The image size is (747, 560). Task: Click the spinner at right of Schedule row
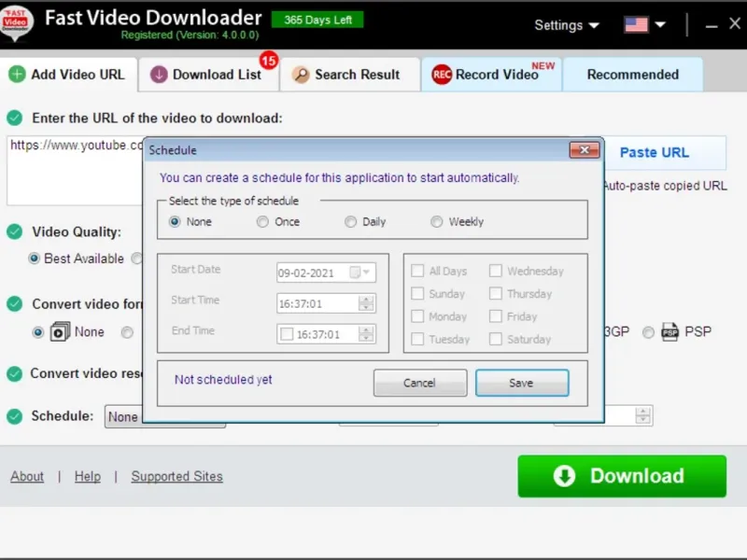click(x=642, y=415)
